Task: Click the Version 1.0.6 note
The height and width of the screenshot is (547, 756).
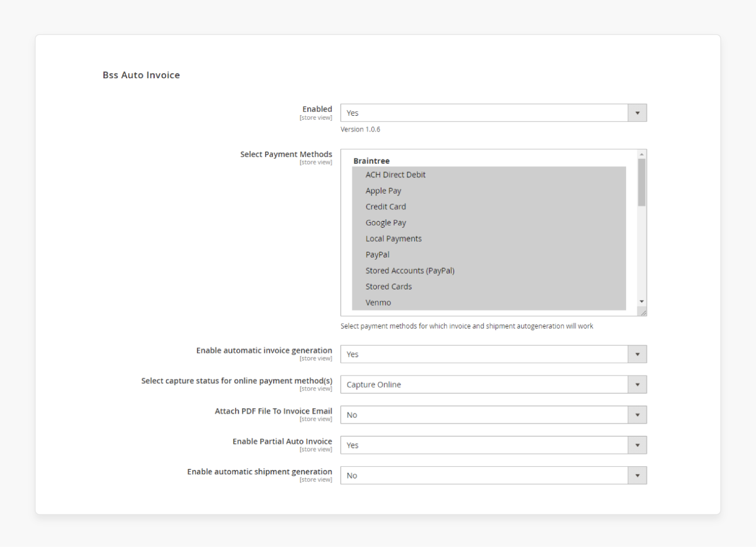Action: point(360,129)
